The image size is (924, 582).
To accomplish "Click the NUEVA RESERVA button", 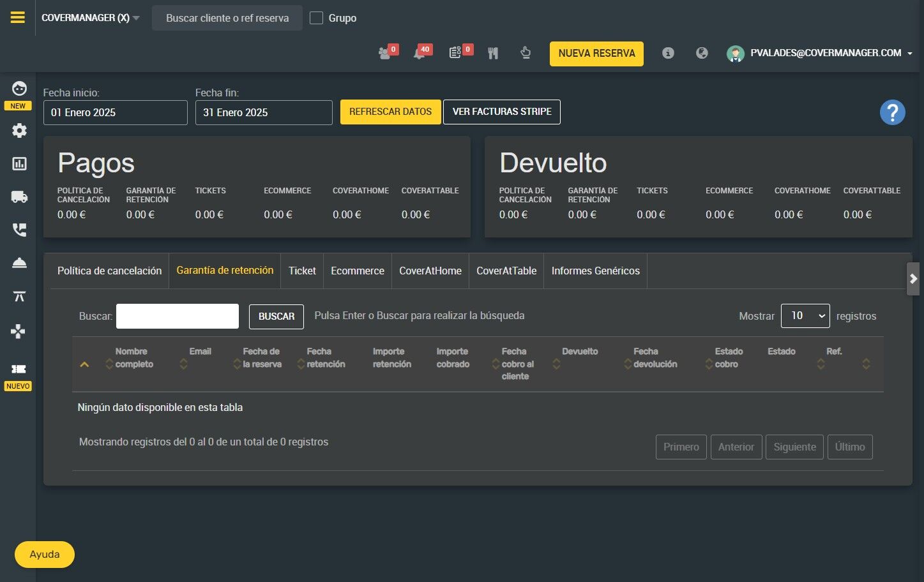I will point(596,54).
